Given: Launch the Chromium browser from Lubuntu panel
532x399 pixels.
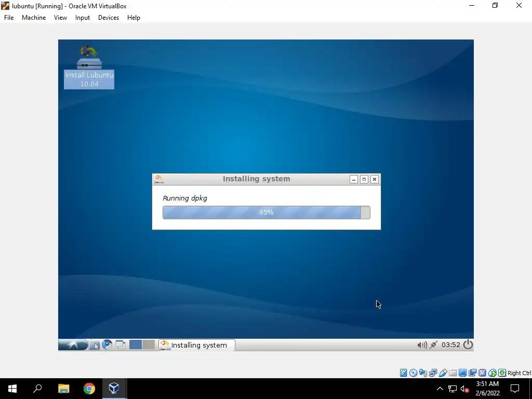Looking at the screenshot, I should (107, 345).
